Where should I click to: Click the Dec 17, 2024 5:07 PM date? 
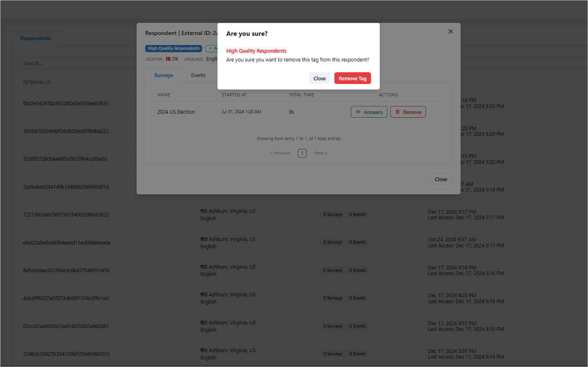(x=452, y=351)
